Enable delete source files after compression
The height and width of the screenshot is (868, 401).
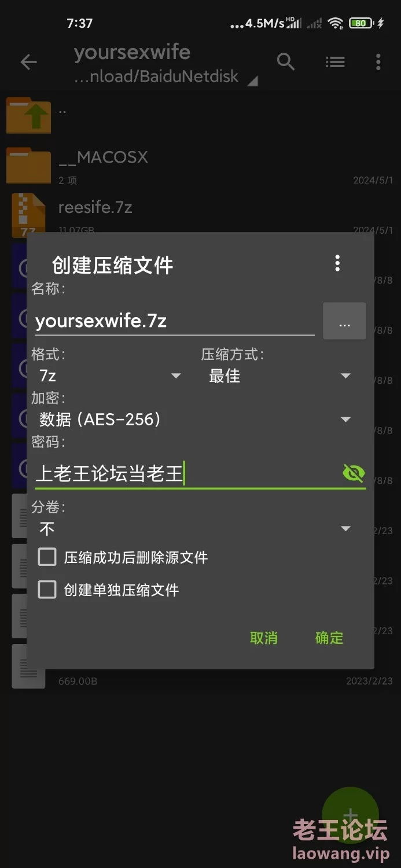coord(47,557)
